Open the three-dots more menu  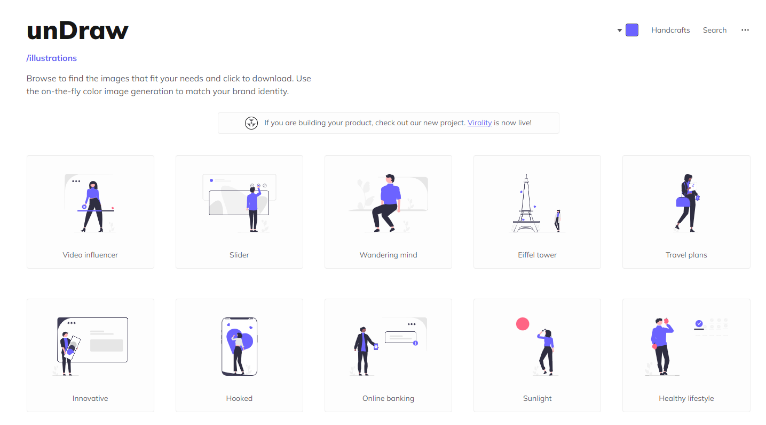tap(745, 30)
